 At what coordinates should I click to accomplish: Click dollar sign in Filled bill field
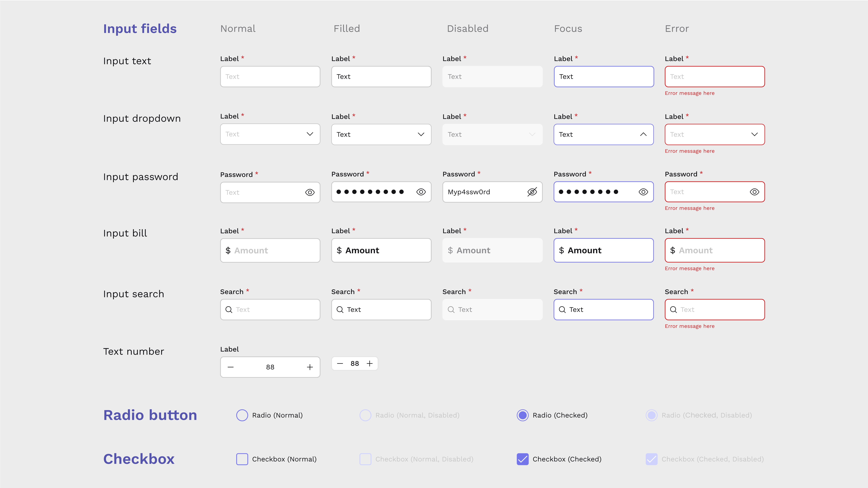pyautogui.click(x=339, y=251)
